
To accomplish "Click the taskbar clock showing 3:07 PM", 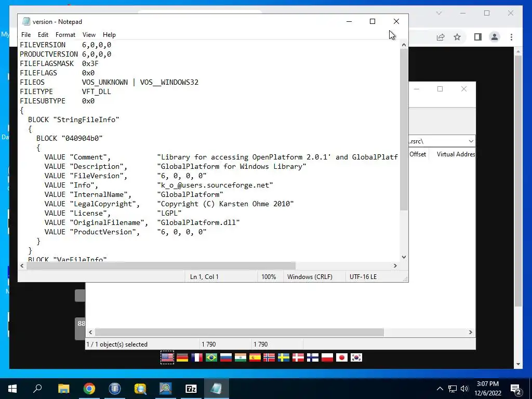I will click(x=487, y=389).
